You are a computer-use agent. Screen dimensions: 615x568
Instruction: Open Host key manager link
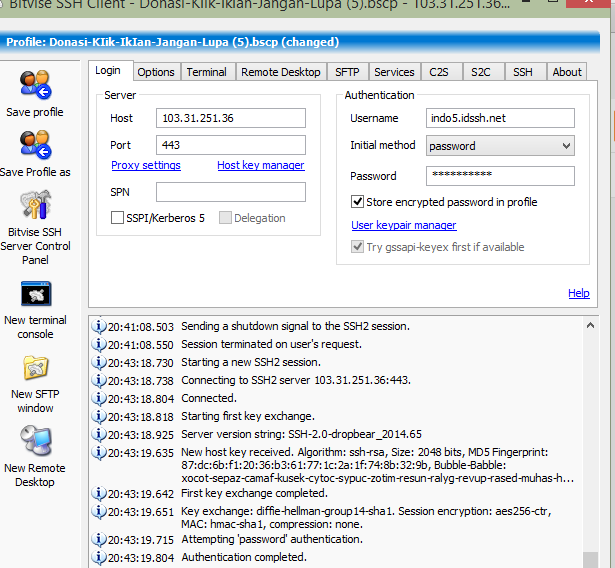[261, 165]
